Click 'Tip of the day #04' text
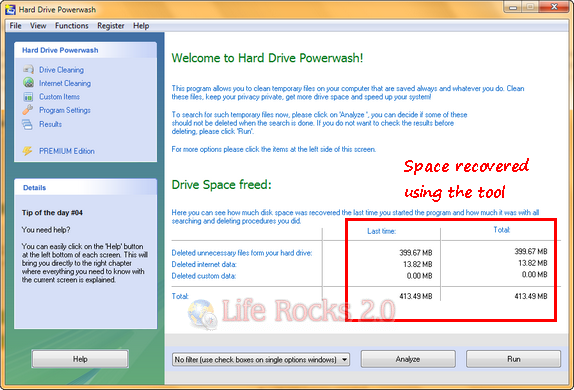Viewport: 574px width, 390px height. click(52, 213)
